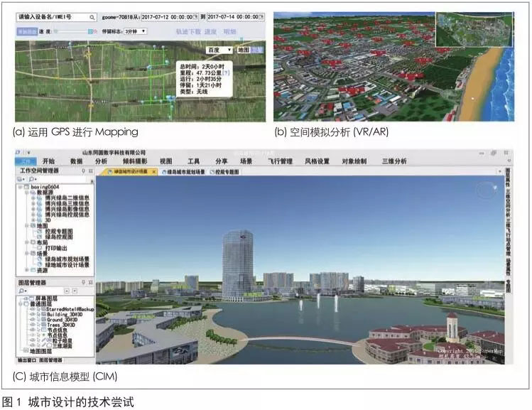Image resolution: width=532 pixels, height=410 pixels.
Task: Click the 明细 link
Action: point(229,31)
